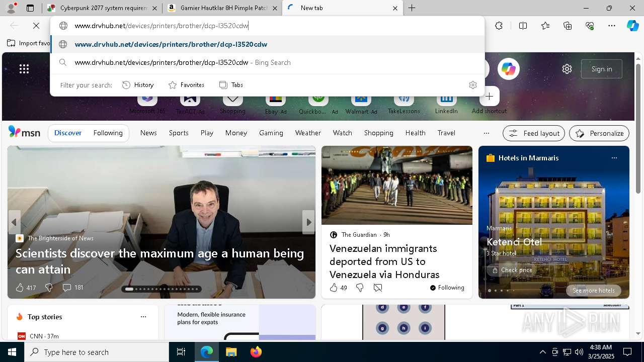Open the Walmart shortcut
644x362 pixels.
tap(361, 104)
